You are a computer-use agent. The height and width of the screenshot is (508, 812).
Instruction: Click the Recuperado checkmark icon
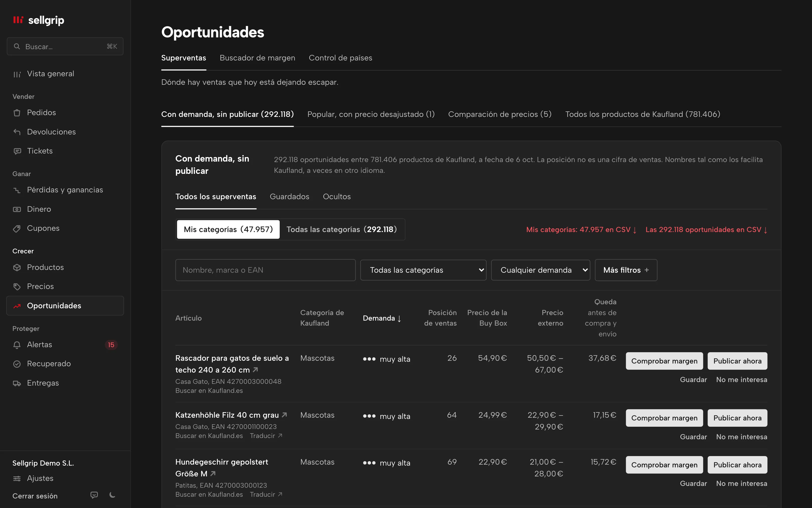coord(17,364)
